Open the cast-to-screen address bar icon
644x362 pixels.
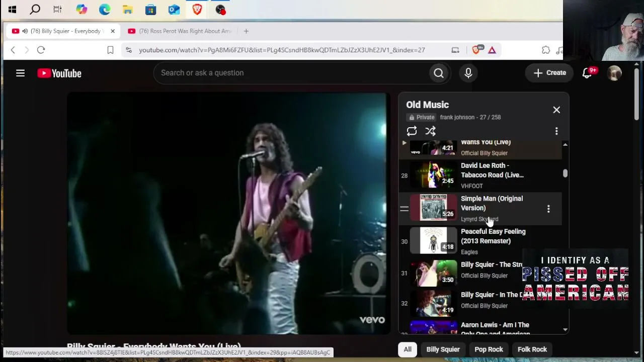point(455,50)
